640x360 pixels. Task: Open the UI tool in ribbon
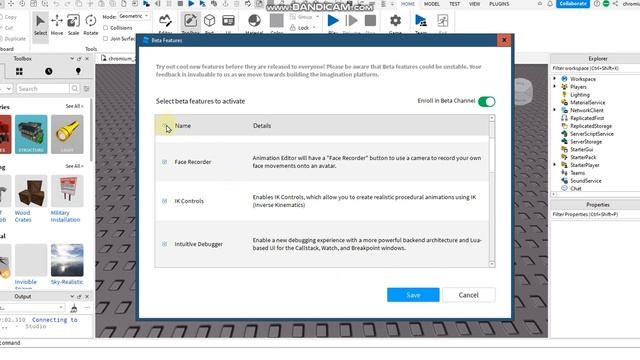(x=228, y=23)
